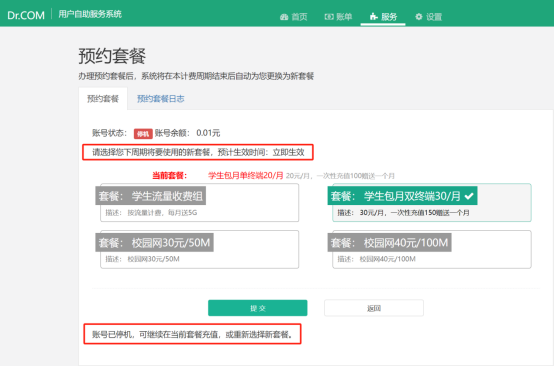
Task: Open the 账单 menu item
Action: click(x=338, y=17)
